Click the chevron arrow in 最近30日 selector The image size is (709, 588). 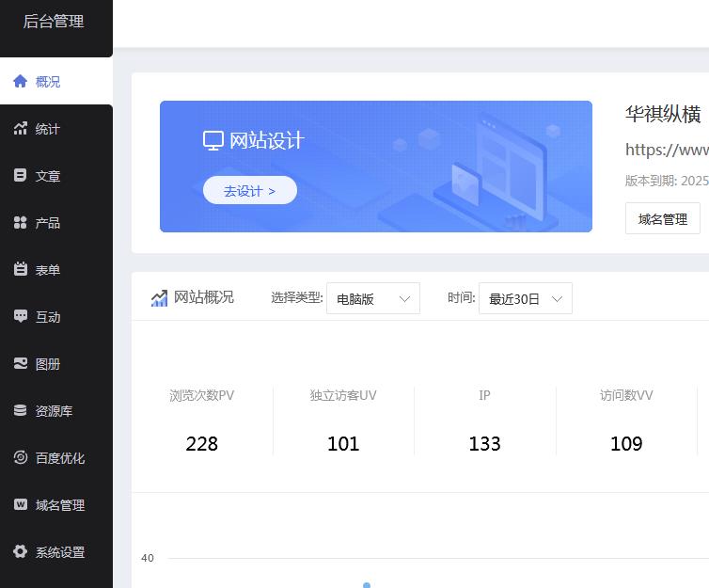557,299
